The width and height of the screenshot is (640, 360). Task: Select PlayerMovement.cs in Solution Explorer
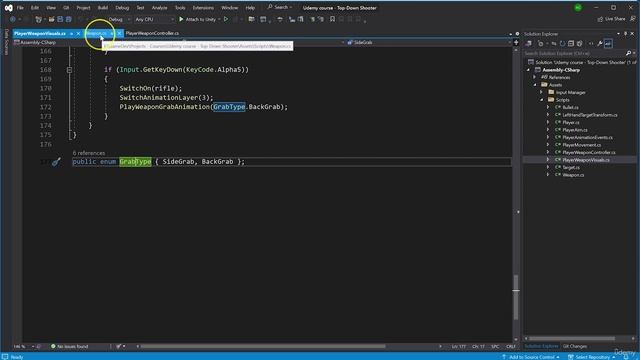[581, 145]
